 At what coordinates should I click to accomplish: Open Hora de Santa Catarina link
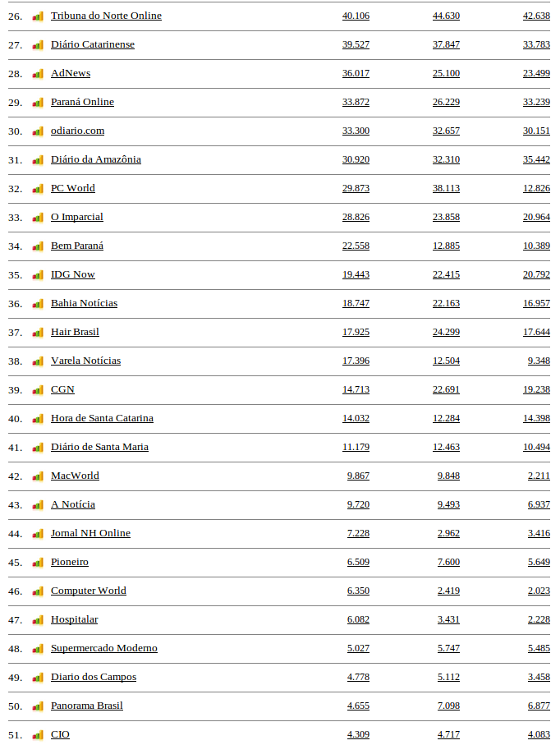coord(102,418)
